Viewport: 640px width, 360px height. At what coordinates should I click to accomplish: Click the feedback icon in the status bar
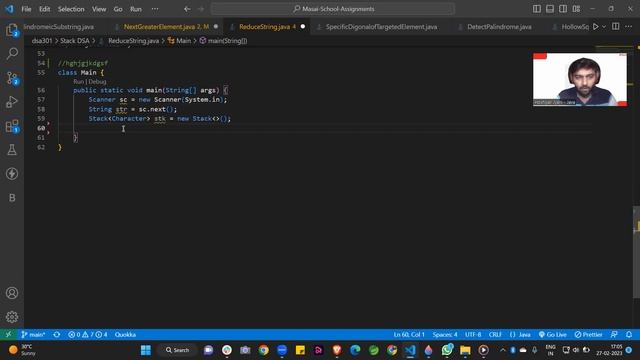click(x=614, y=335)
